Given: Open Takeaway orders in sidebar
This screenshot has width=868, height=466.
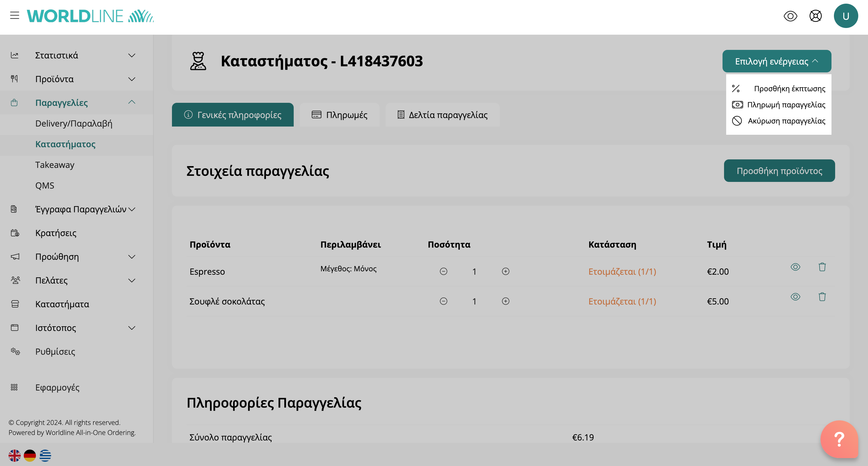Looking at the screenshot, I should point(54,165).
